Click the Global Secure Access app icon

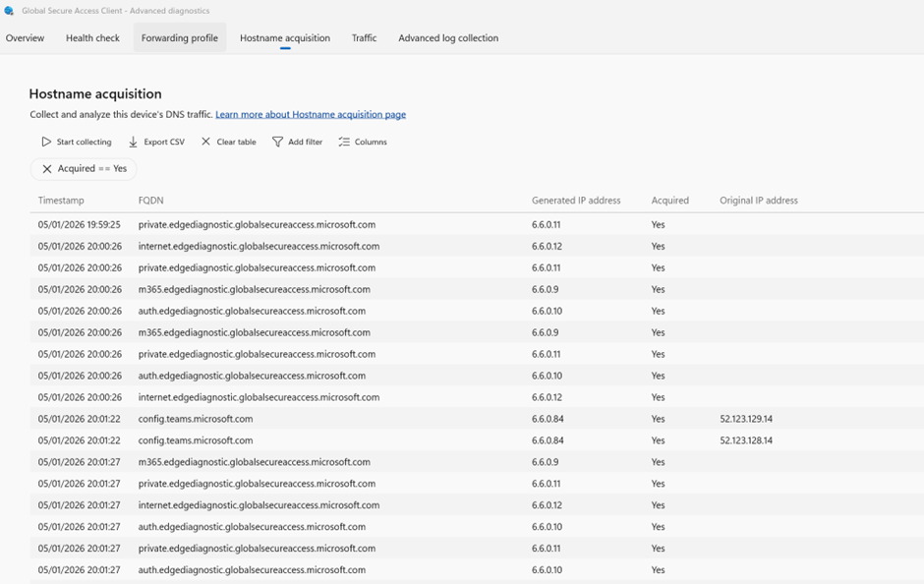point(10,11)
